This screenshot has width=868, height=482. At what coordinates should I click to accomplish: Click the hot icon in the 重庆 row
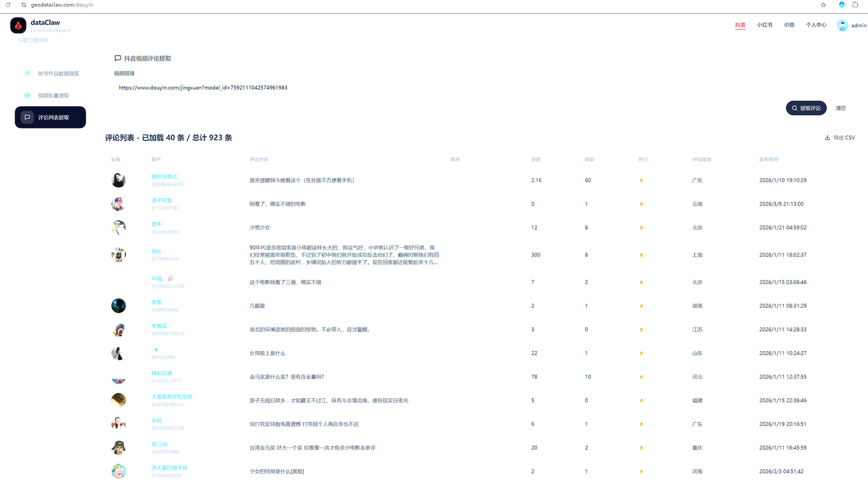coord(641,448)
